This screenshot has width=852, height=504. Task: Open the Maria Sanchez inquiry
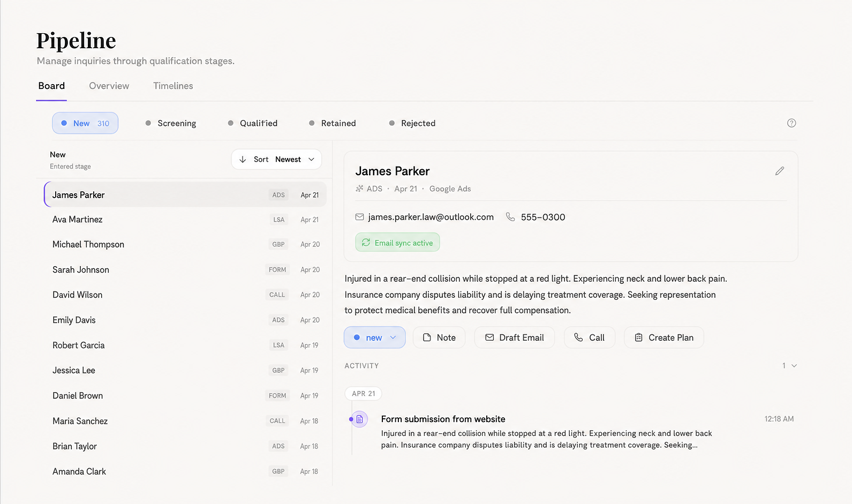click(185, 421)
